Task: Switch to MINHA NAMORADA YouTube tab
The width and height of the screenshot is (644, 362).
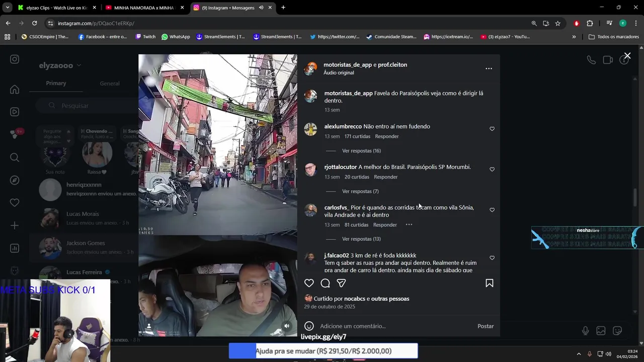Action: point(144,8)
